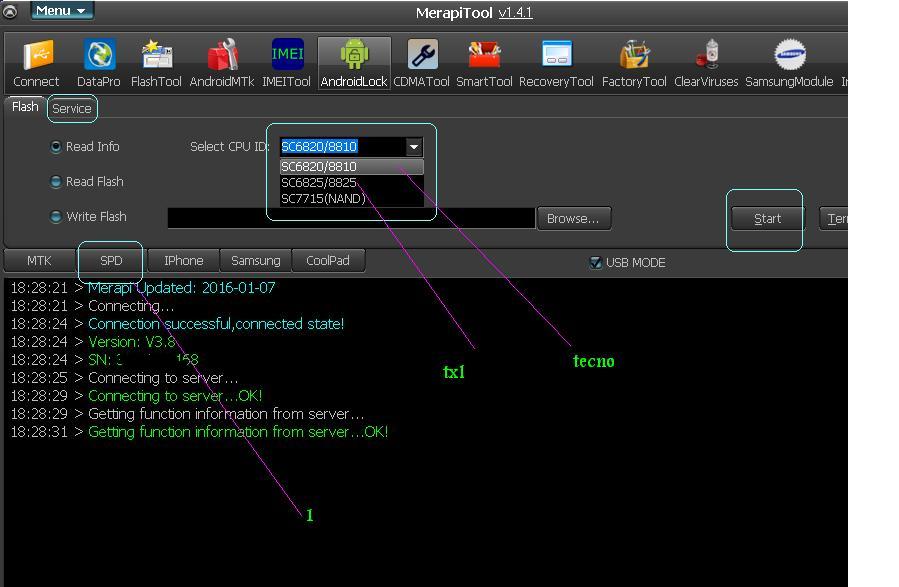
Task: Switch to the CoolPad tab
Action: click(x=328, y=260)
